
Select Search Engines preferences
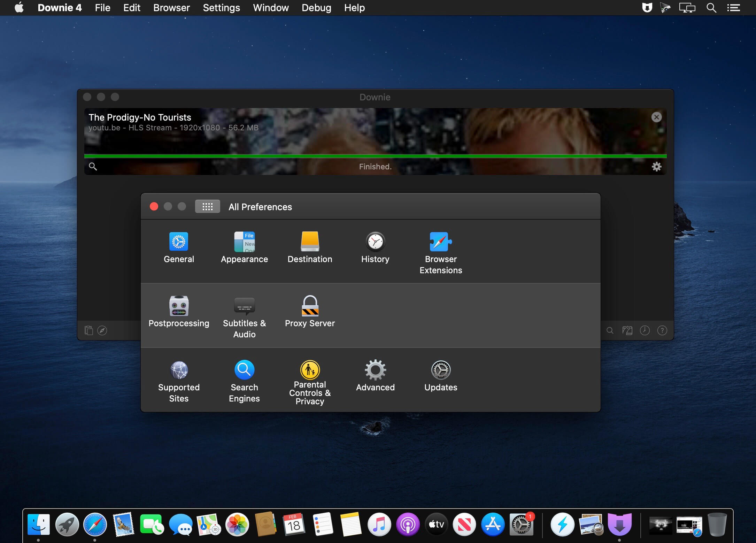[244, 381]
